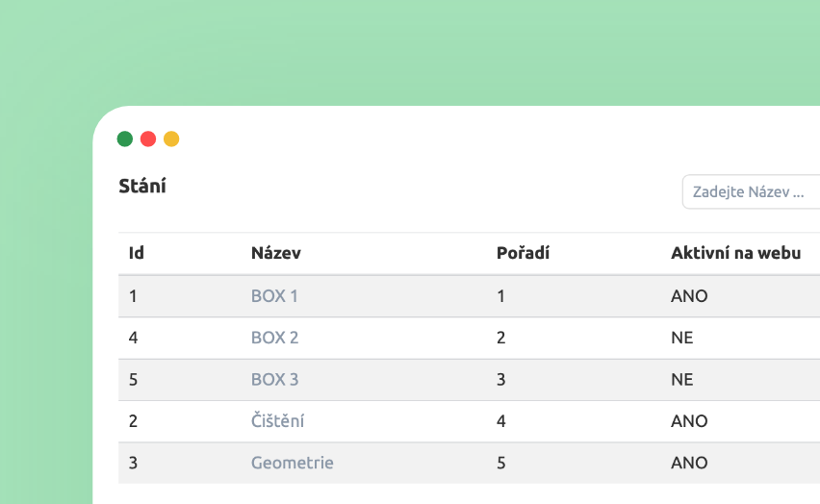Image resolution: width=820 pixels, height=504 pixels.
Task: Click the yellow window dot
Action: coord(171,139)
